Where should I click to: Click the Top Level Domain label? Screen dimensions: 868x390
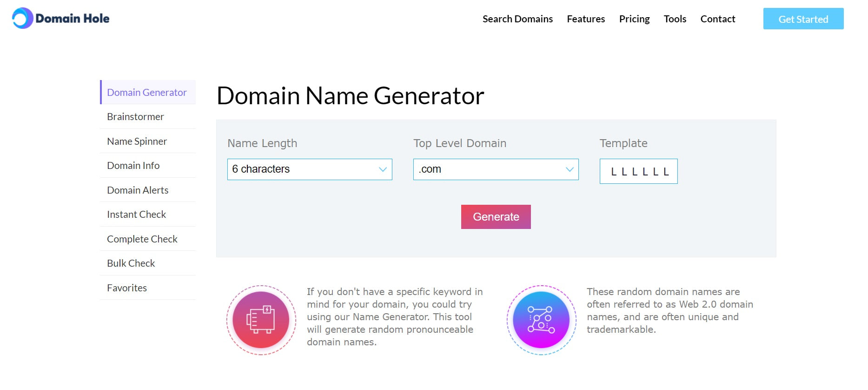click(460, 143)
